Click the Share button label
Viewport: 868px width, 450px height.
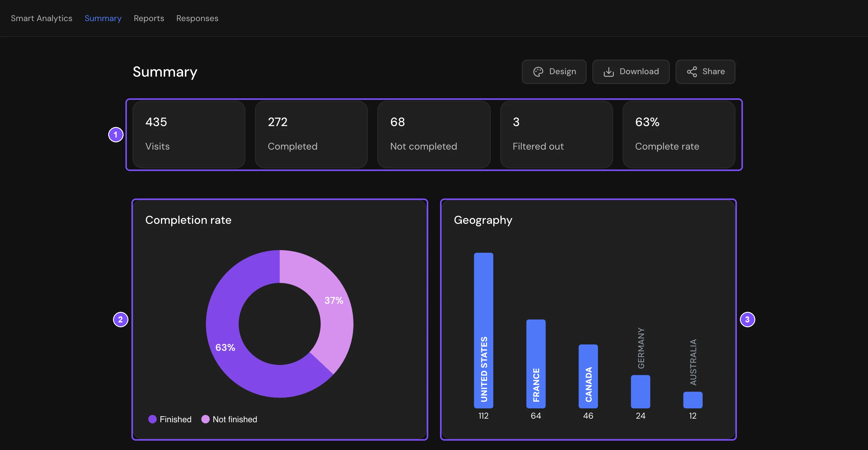pos(713,71)
